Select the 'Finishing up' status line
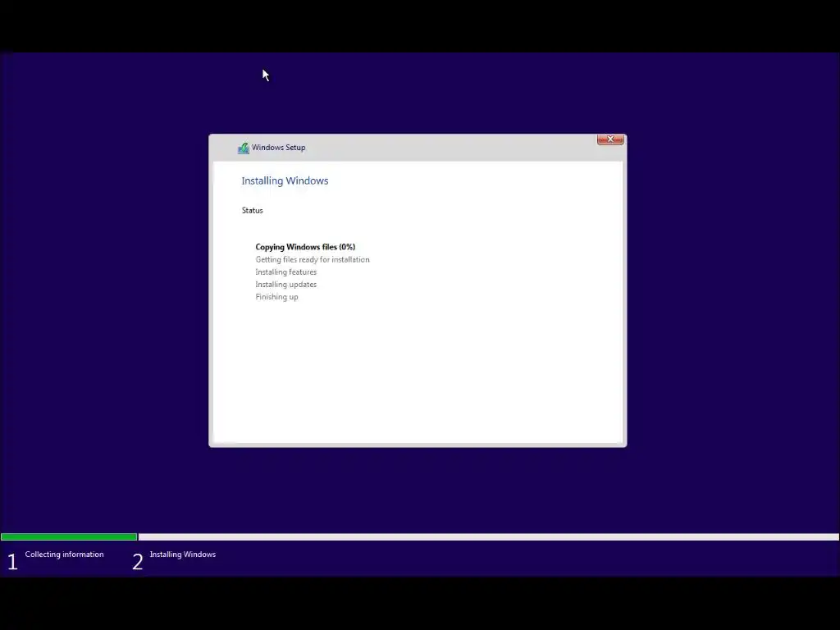 click(277, 297)
